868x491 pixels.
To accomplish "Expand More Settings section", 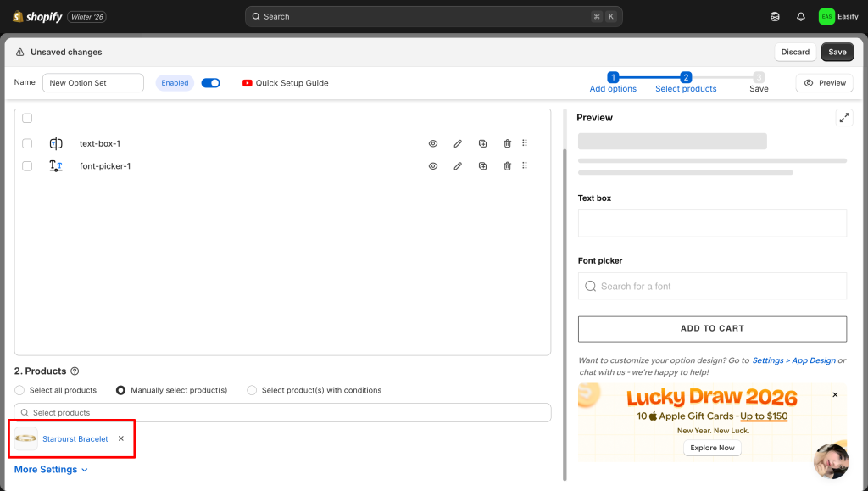I will tap(51, 470).
